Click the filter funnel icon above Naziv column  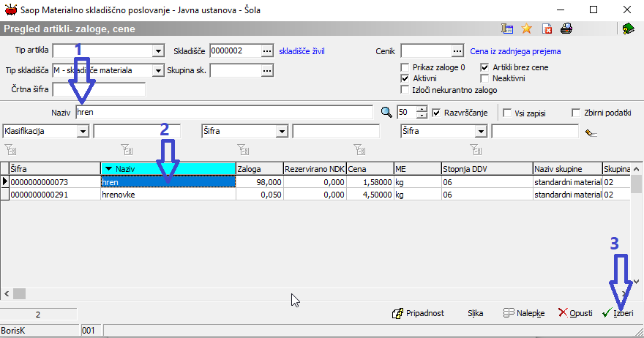pos(127,149)
